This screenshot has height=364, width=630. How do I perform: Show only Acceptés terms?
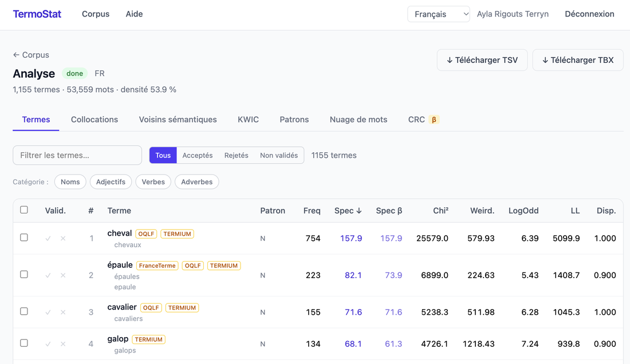pyautogui.click(x=197, y=155)
